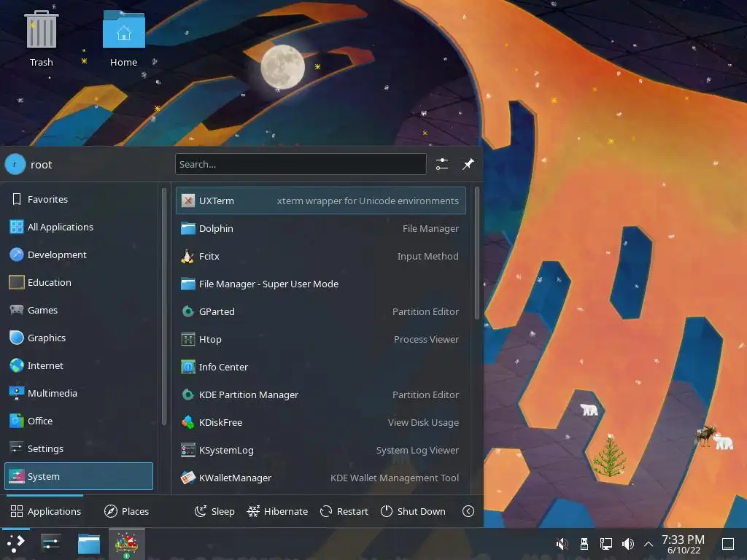Launch KDiskFree disk usage viewer
Viewport: 747px width, 560px height.
(x=321, y=422)
